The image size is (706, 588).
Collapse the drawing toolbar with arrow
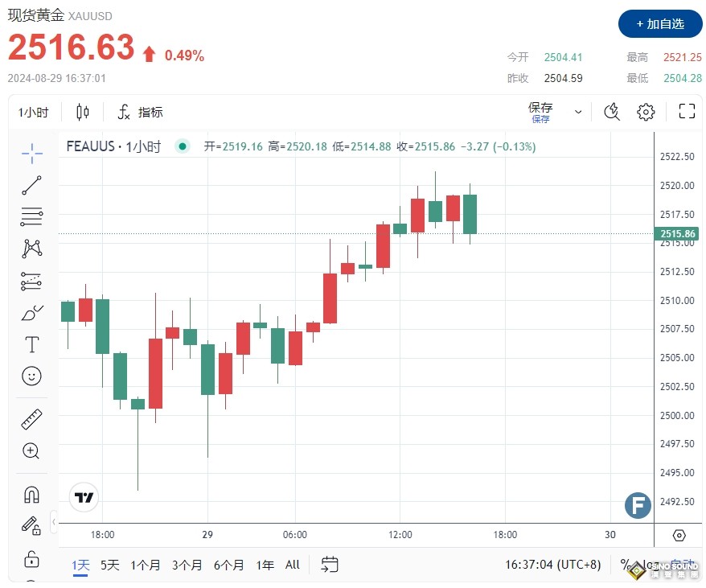pyautogui.click(x=54, y=522)
